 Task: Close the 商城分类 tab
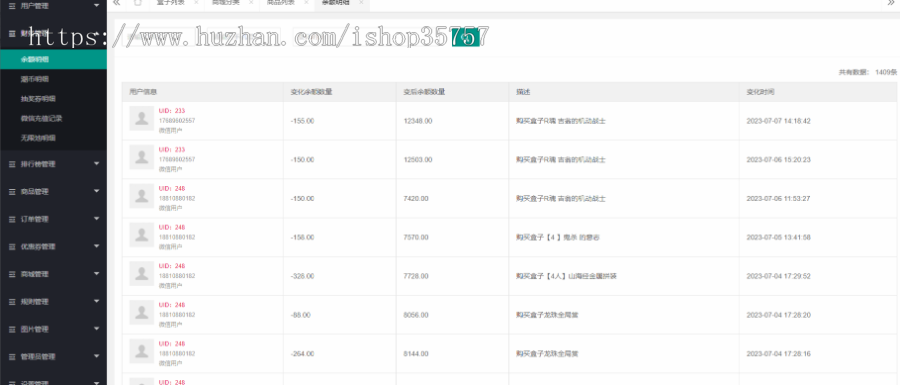251,3
